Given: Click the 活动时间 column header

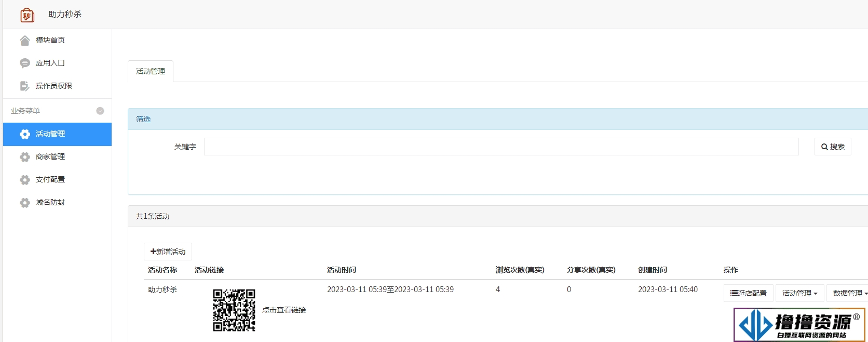Looking at the screenshot, I should pyautogui.click(x=342, y=270).
